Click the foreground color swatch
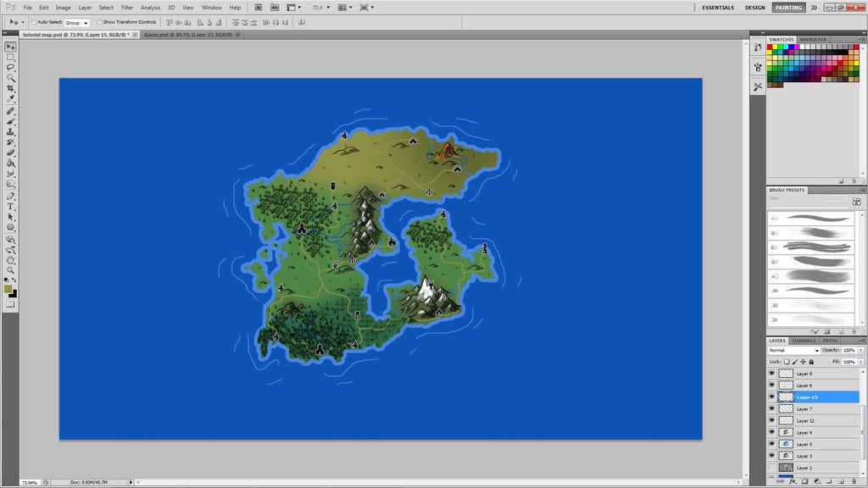 point(8,288)
